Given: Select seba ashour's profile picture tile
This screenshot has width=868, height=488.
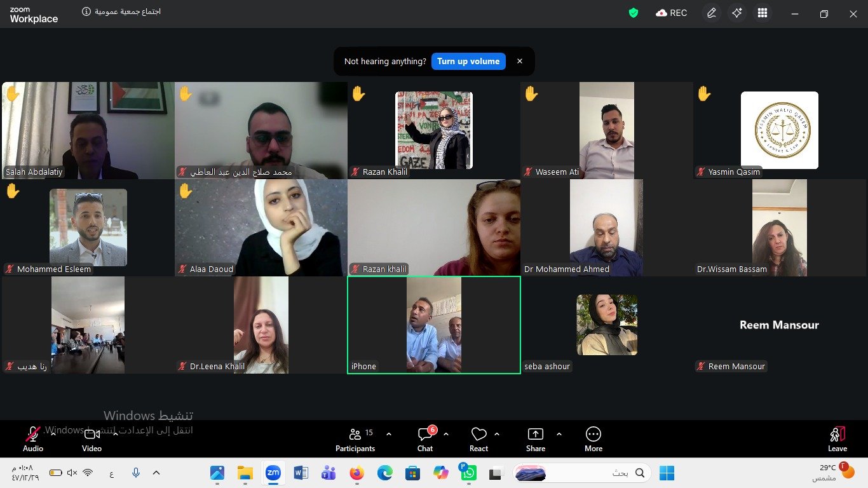Looking at the screenshot, I should [607, 325].
